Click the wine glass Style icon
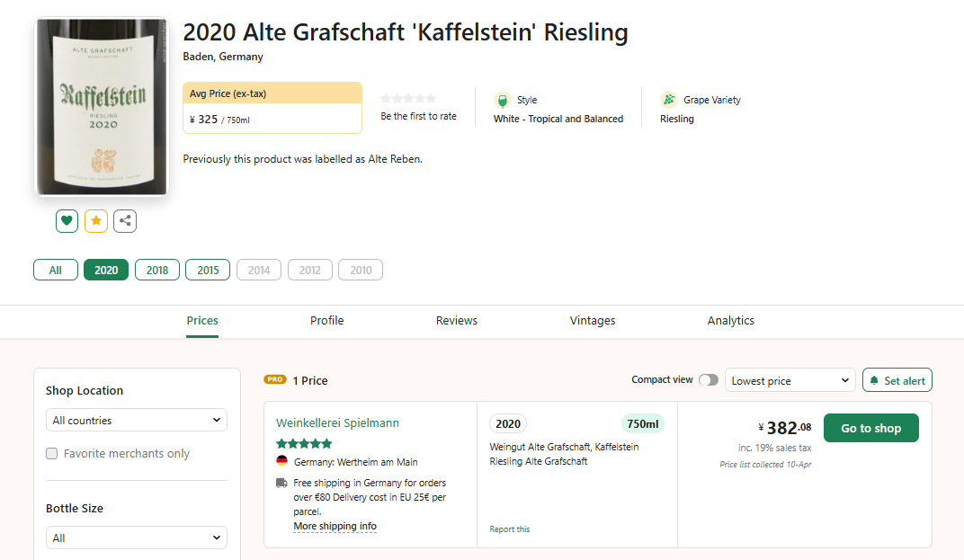This screenshot has height=560, width=964. [x=502, y=100]
